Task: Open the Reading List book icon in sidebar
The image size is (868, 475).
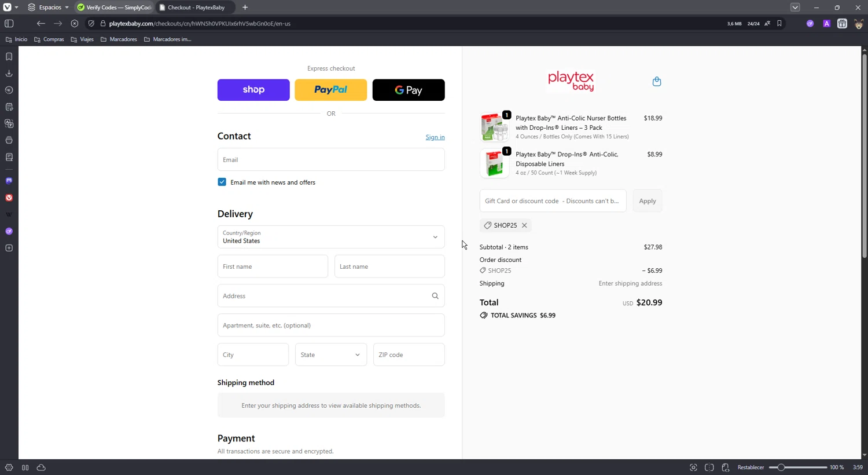Action: [9, 157]
